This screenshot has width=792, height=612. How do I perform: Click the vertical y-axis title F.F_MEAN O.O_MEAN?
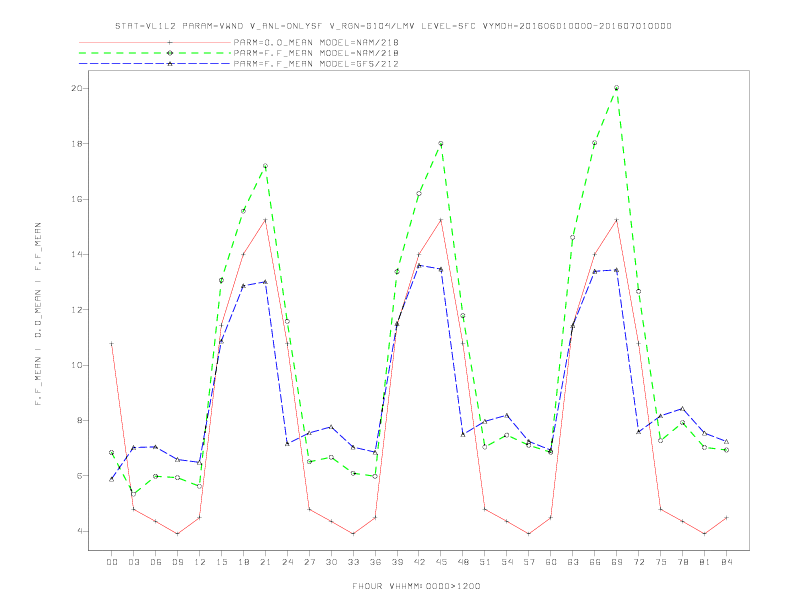[38, 314]
